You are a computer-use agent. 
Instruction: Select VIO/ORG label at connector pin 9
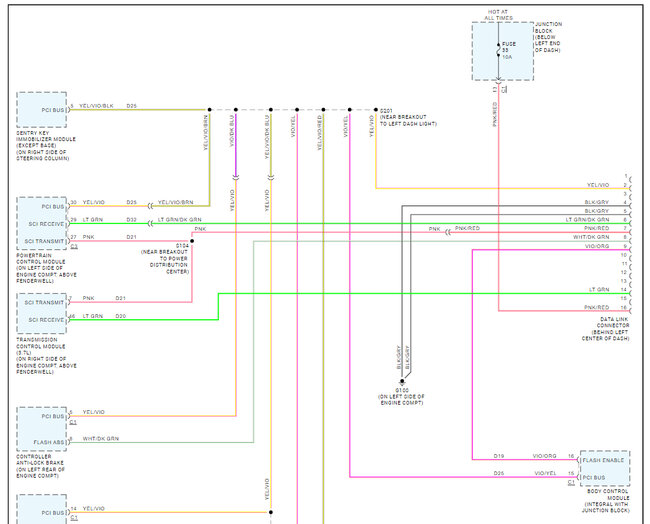(x=597, y=246)
